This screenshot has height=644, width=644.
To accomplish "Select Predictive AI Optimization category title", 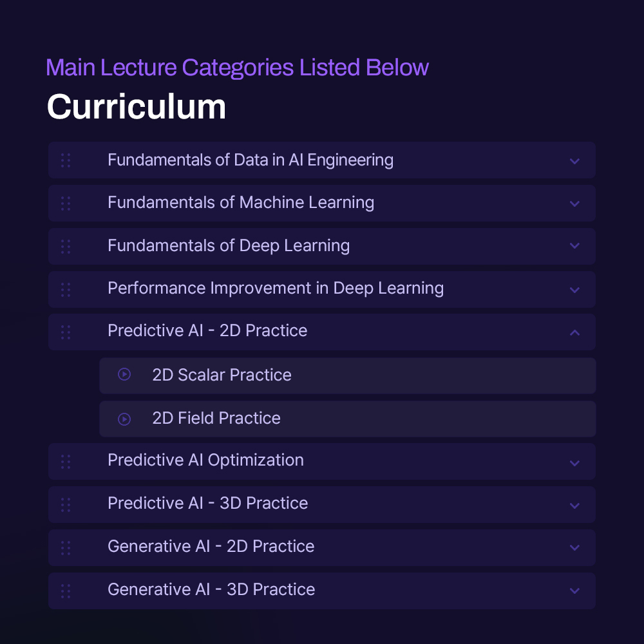I will click(x=205, y=460).
